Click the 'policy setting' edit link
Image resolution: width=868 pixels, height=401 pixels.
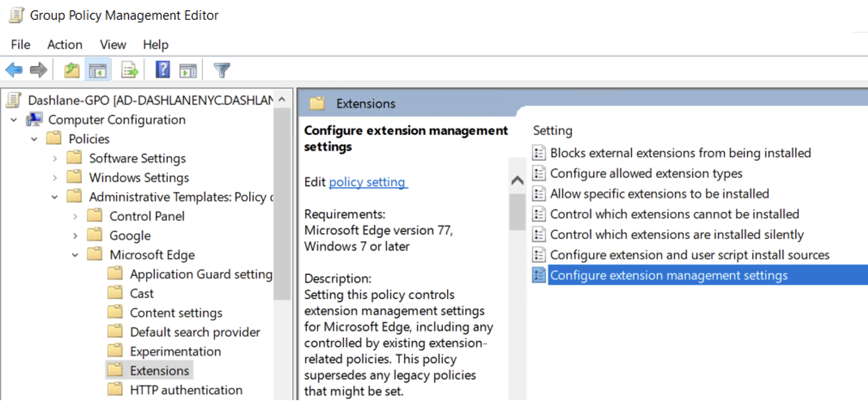coord(368,182)
